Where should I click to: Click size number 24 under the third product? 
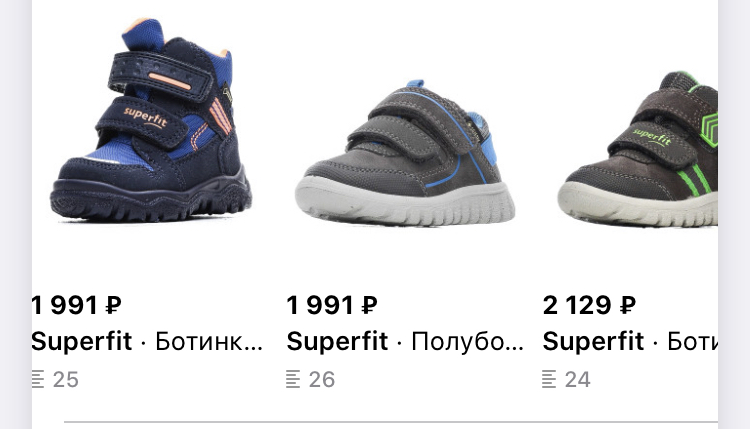coord(577,380)
